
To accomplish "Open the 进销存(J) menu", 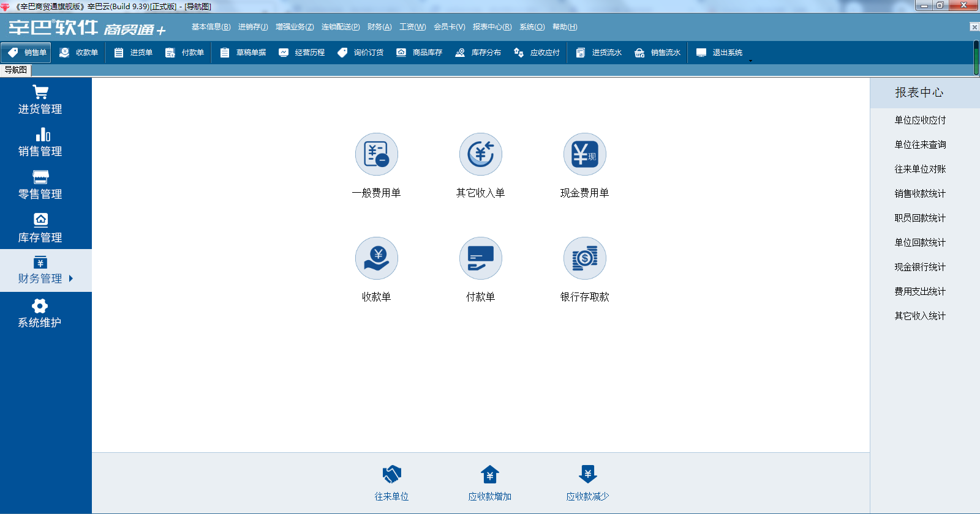I will point(253,27).
